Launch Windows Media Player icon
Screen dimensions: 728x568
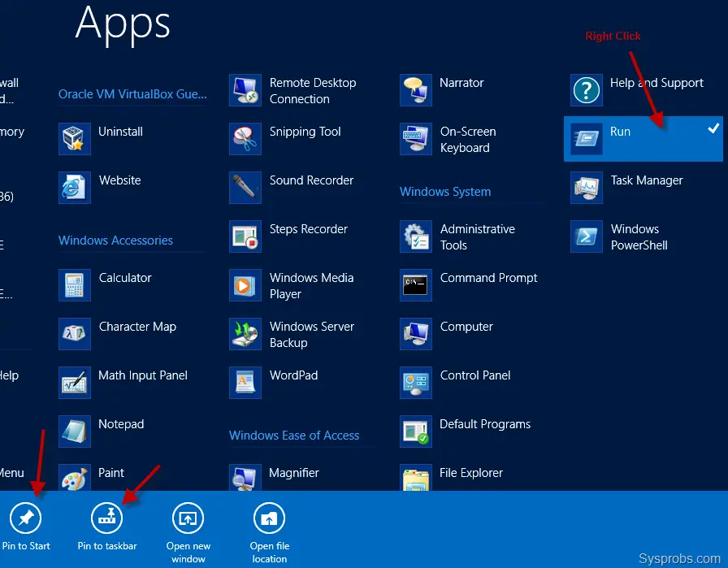[245, 285]
